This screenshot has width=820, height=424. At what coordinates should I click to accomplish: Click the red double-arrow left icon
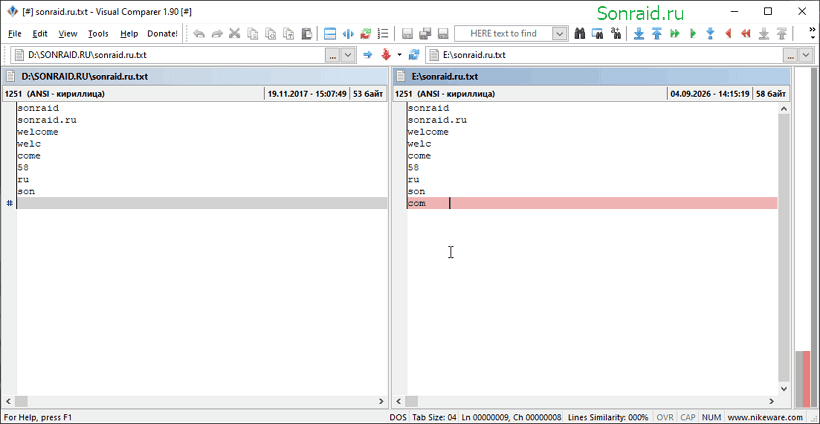746,34
